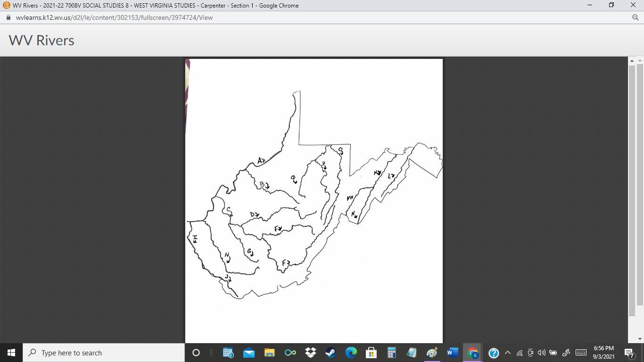Click the Cortana circle icon
This screenshot has width=644, height=362.
(x=196, y=353)
